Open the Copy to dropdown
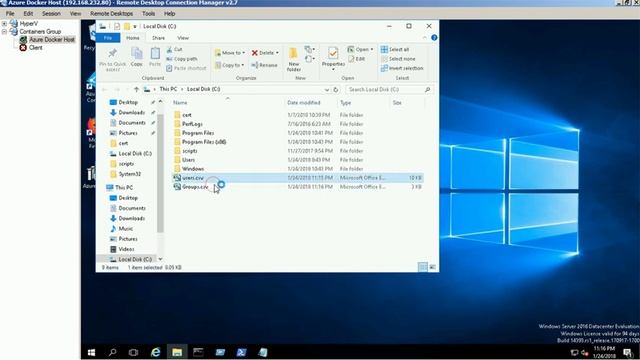This screenshot has height=360, width=640. (230, 65)
